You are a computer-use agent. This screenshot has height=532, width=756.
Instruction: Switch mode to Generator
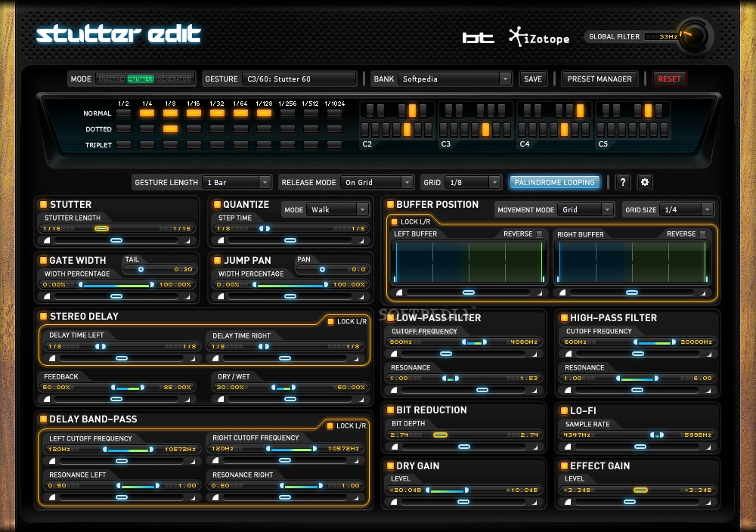(174, 79)
